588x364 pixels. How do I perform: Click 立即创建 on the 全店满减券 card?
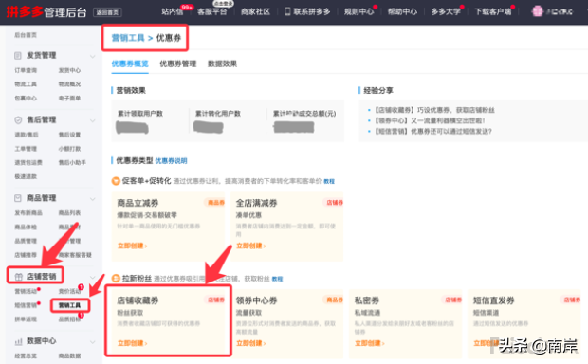click(251, 246)
